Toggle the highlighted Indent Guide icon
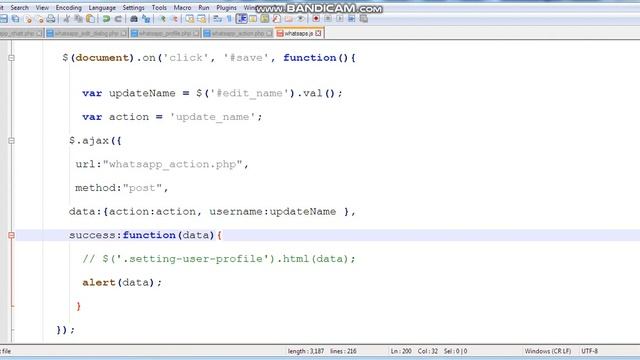The height and width of the screenshot is (360, 640). tap(241, 19)
